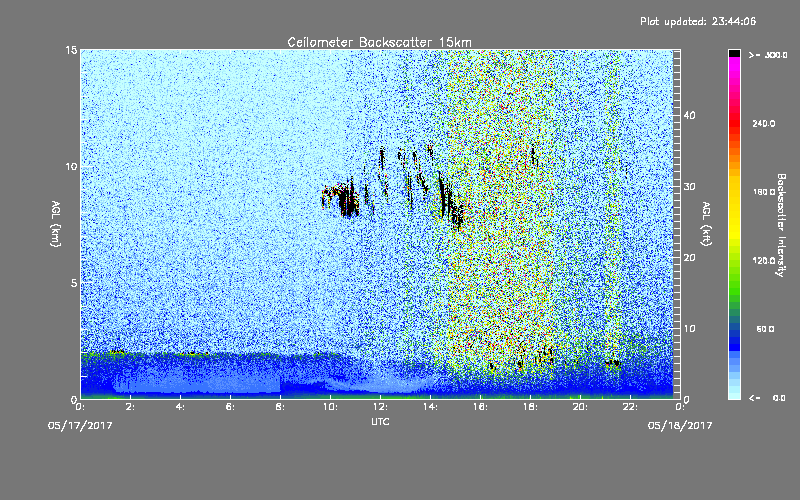Click the "AGL (kft)" right axis label
The height and width of the screenshot is (500, 800).
(x=706, y=224)
